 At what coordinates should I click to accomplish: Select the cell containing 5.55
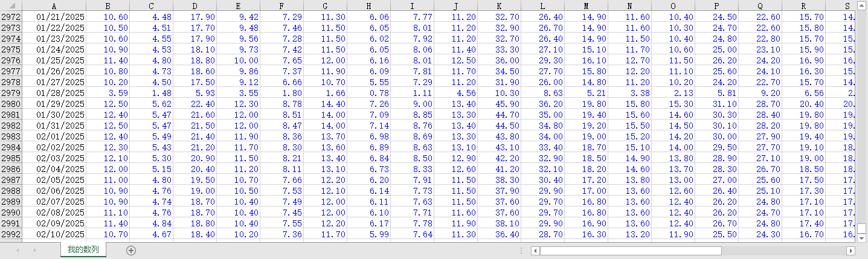(x=368, y=82)
